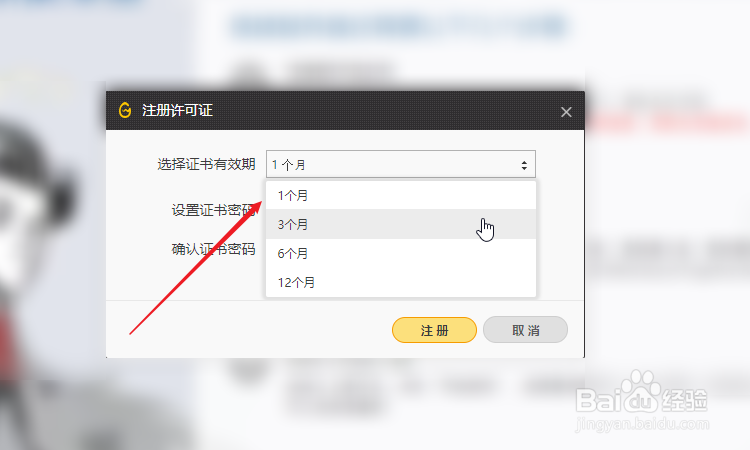Screen dimensions: 750x450
Task: Close the 注册许可证 dialog with X
Action: point(566,112)
